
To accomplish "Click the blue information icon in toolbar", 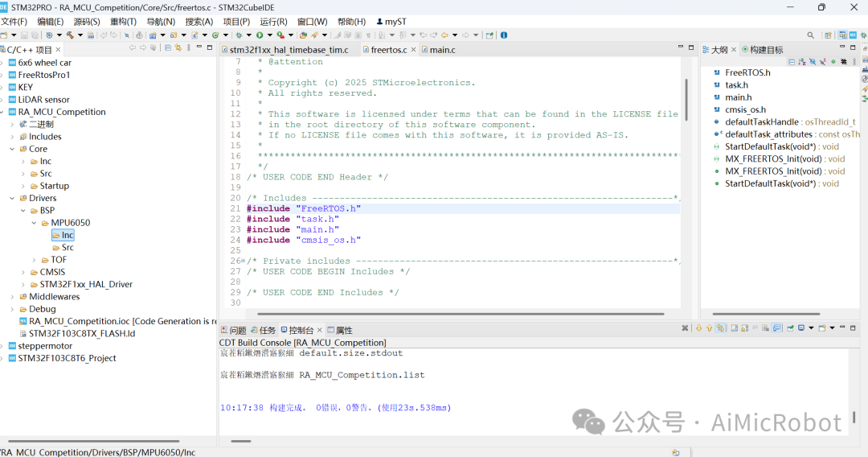I will [x=504, y=35].
